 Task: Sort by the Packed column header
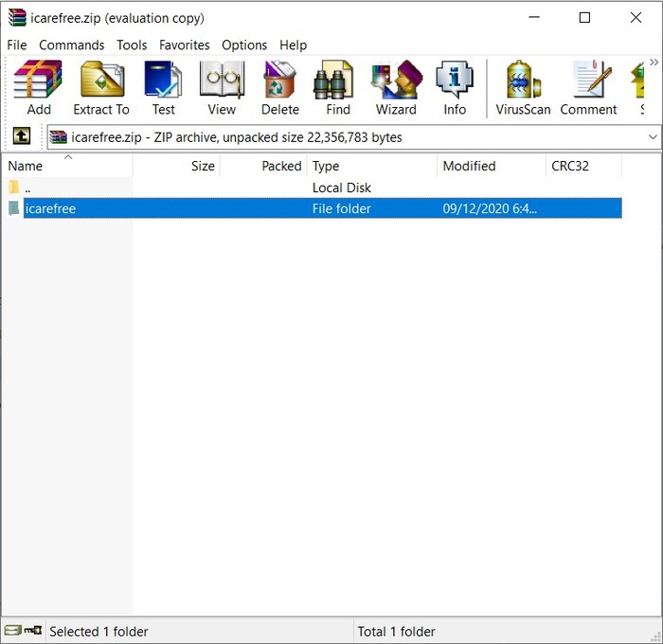point(263,166)
